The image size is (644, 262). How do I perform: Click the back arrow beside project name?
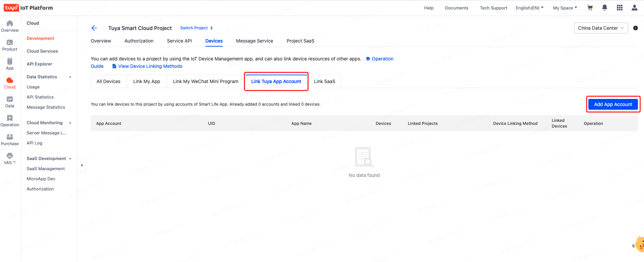coord(94,28)
